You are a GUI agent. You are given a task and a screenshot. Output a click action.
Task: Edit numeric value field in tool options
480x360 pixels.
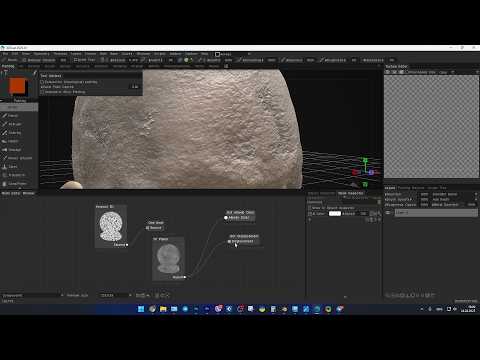(x=135, y=87)
